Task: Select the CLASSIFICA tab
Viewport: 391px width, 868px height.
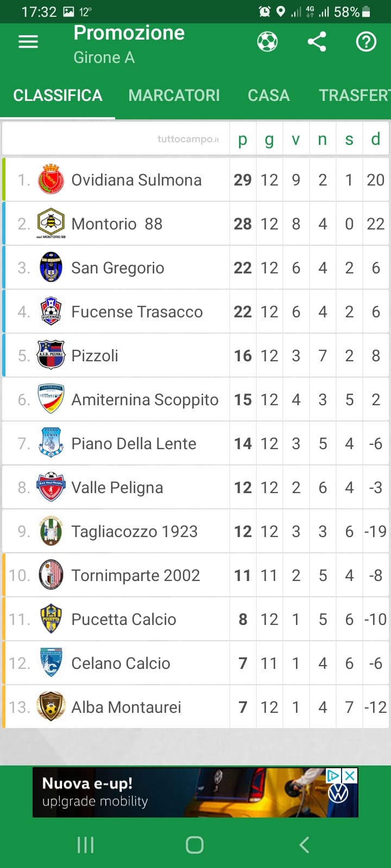Action: (x=58, y=95)
